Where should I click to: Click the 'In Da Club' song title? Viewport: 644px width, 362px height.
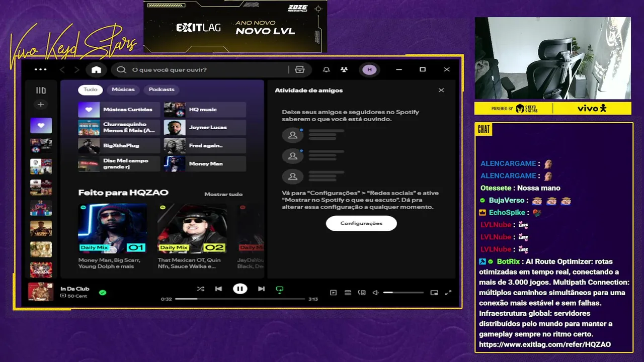[74, 289]
